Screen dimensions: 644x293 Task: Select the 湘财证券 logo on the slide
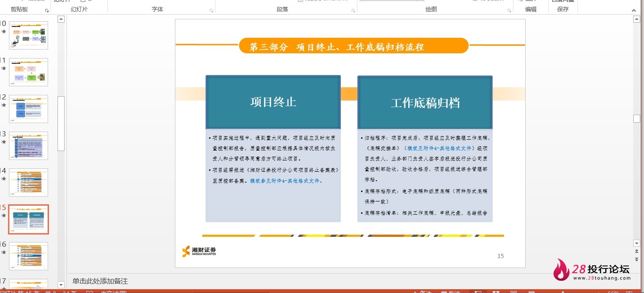(x=199, y=251)
